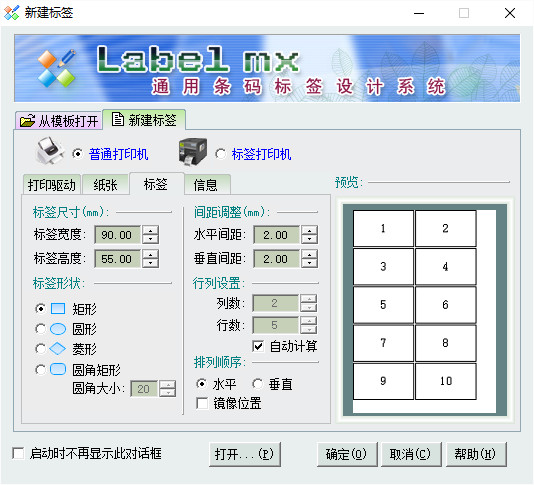The height and width of the screenshot is (485, 534).
Task: Increase 垂直间距 with up arrow
Action: point(309,254)
